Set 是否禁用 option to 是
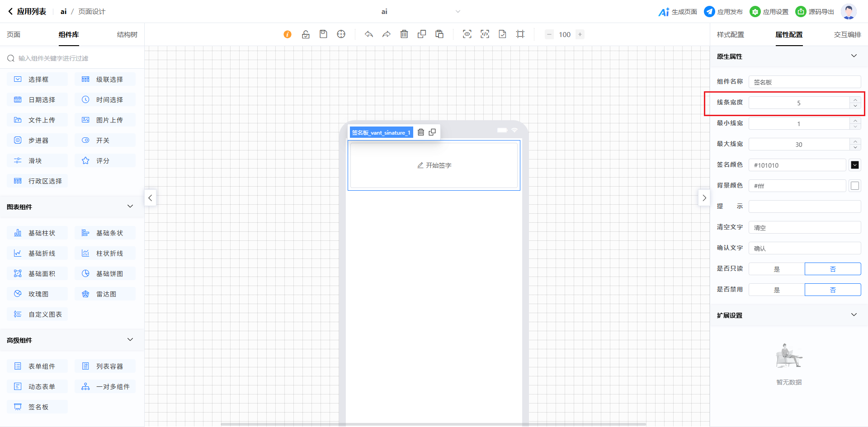 tap(777, 290)
